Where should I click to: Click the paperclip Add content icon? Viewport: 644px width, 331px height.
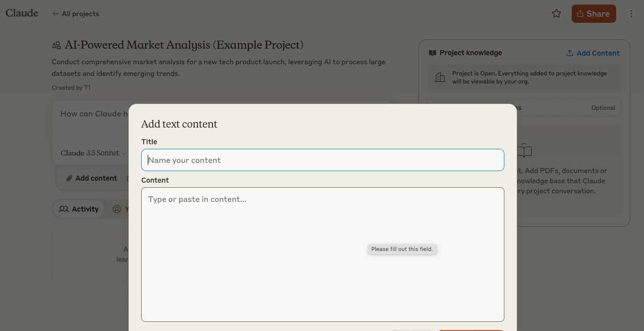click(x=69, y=178)
